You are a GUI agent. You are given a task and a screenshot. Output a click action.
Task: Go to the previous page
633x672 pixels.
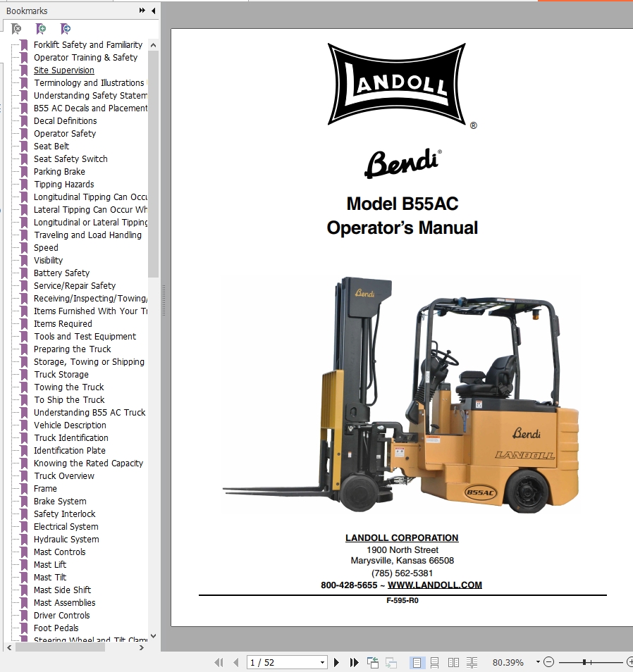(236, 663)
